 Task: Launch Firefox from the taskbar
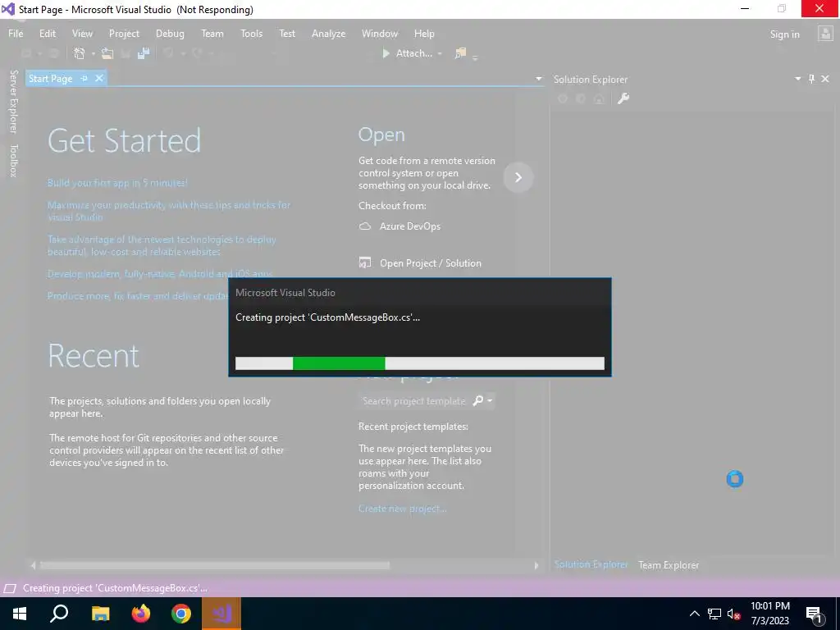tap(141, 614)
